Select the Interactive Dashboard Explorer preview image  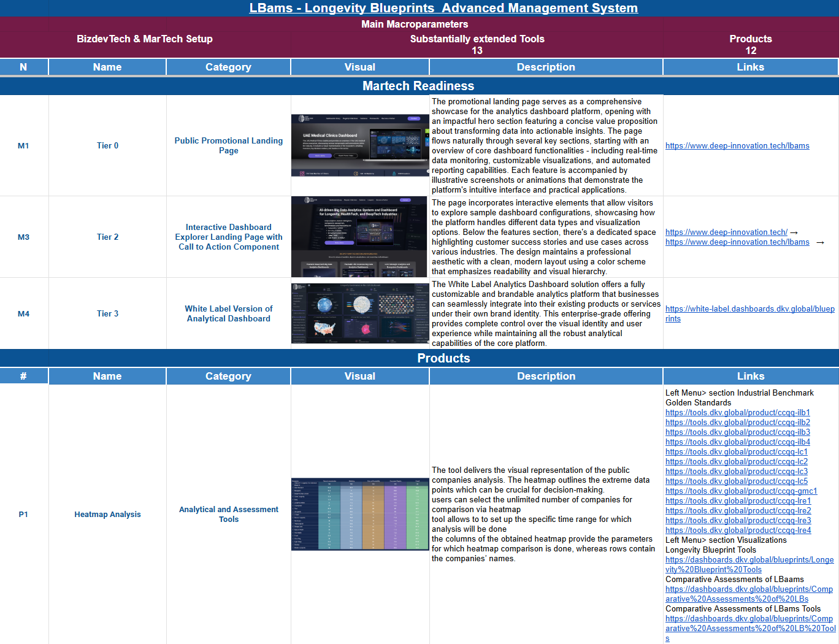(x=359, y=237)
